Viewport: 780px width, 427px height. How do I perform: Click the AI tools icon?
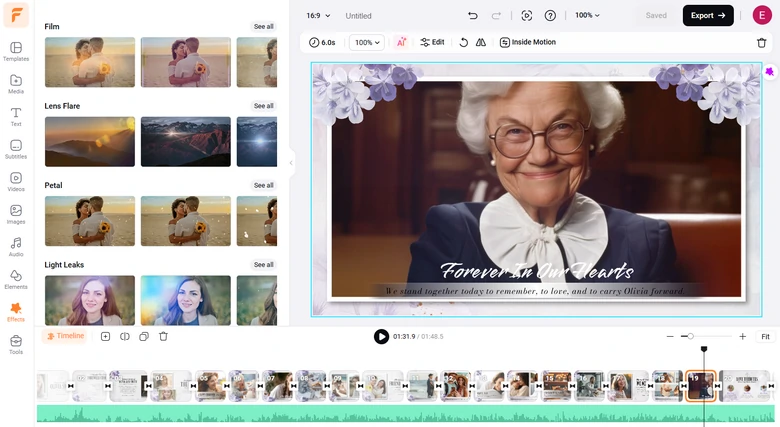pyautogui.click(x=401, y=42)
